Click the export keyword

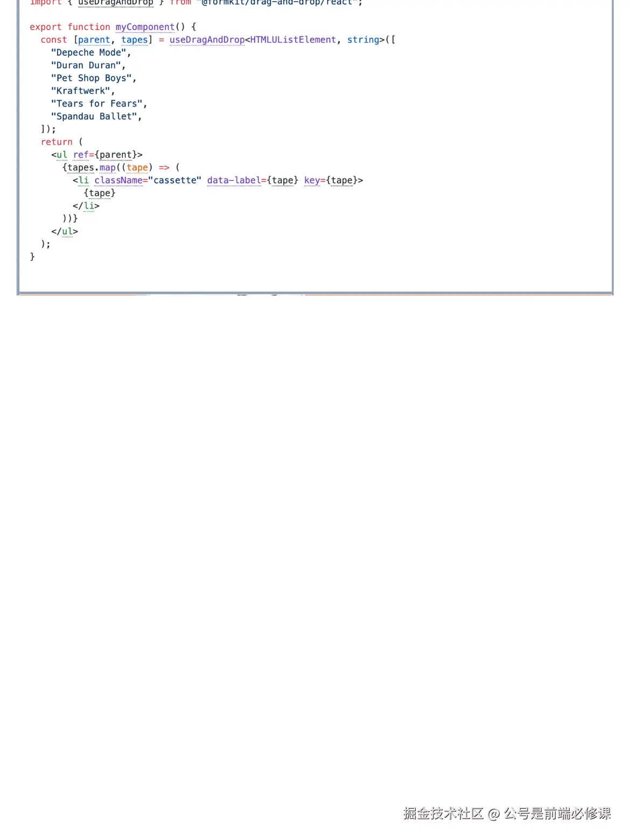coord(45,27)
